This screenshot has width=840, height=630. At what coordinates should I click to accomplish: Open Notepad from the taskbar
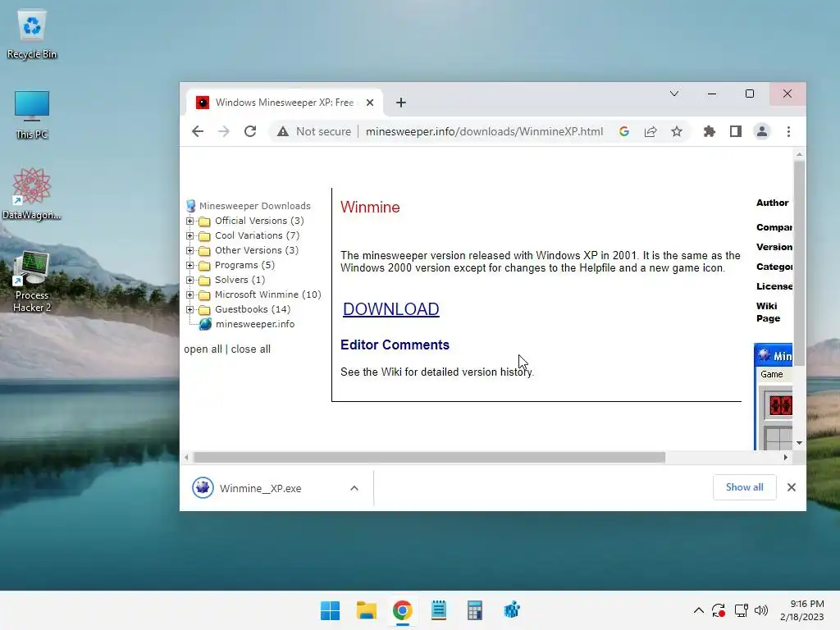[x=439, y=610]
